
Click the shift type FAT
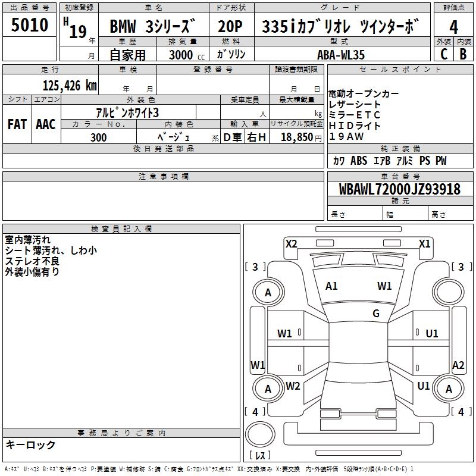point(17,124)
